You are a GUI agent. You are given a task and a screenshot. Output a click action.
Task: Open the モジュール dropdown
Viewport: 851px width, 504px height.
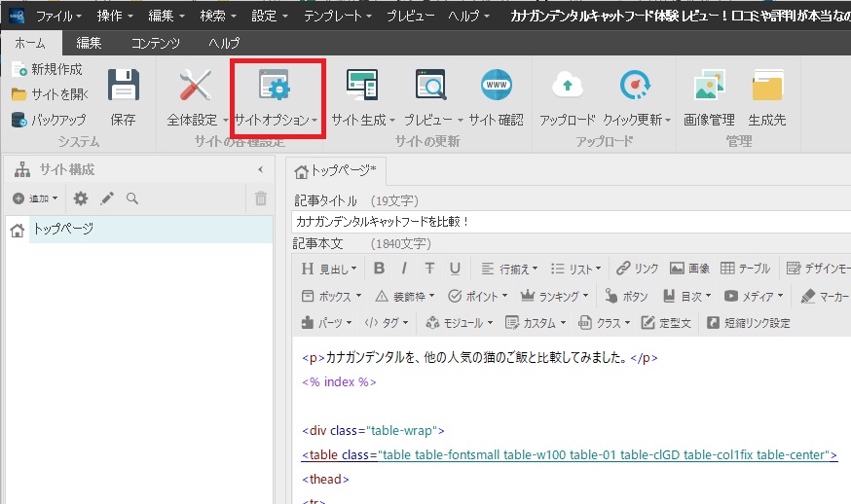(460, 323)
